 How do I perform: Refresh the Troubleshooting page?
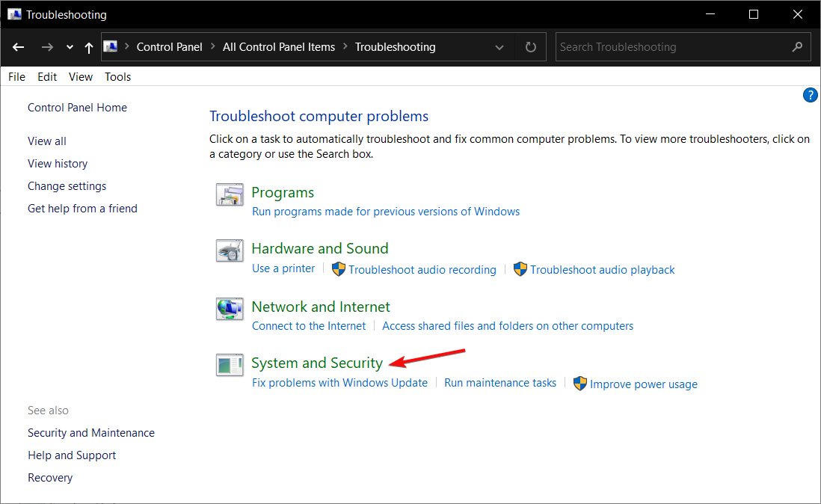pos(531,47)
